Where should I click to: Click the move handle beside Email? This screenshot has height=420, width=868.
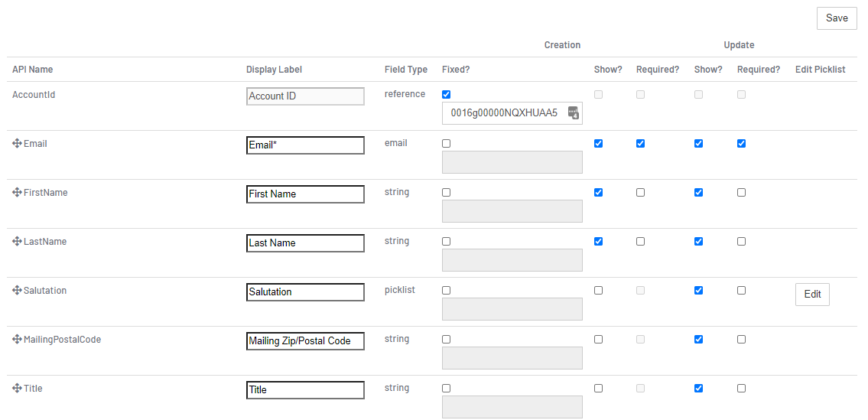tap(17, 144)
